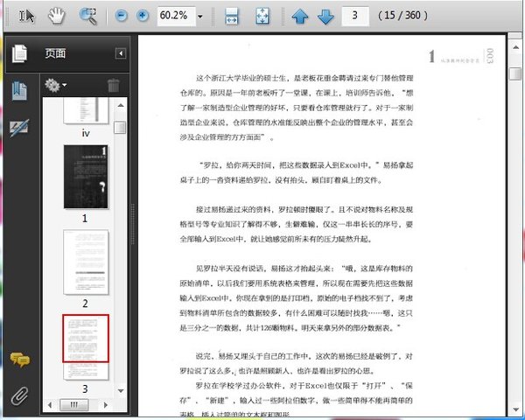Screen dimensions: 525x420
Task: Activate the Hand pan tool
Action: pos(57,16)
